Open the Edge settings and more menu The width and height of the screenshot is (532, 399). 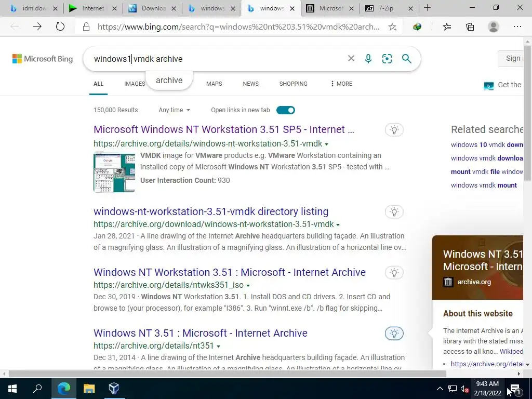(x=517, y=27)
